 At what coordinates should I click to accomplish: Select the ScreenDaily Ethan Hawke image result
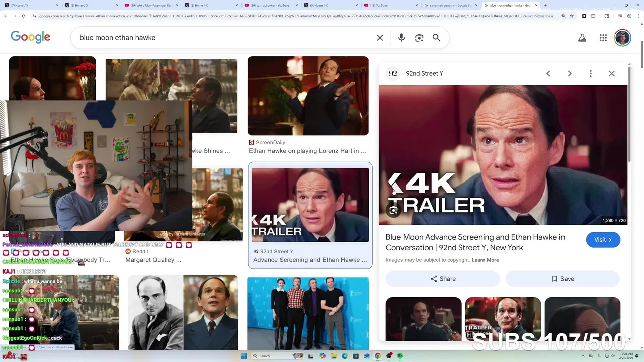pyautogui.click(x=308, y=96)
